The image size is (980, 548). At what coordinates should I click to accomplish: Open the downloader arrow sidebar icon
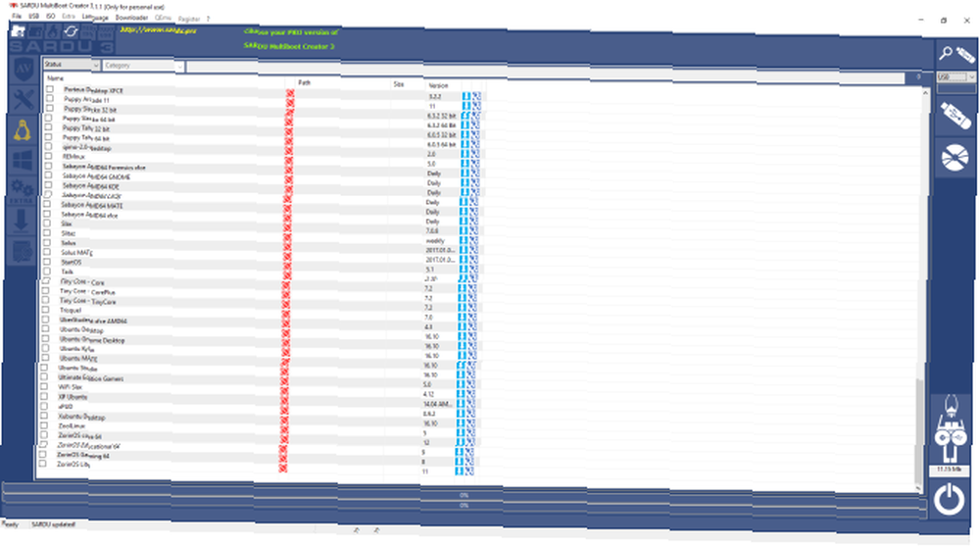coord(22,221)
